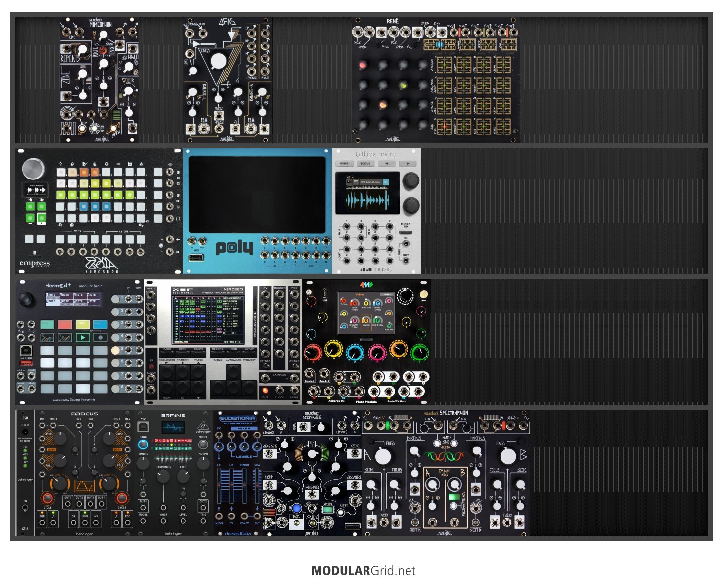
Task: Click the Poly module's touchscreen
Action: coord(257,194)
